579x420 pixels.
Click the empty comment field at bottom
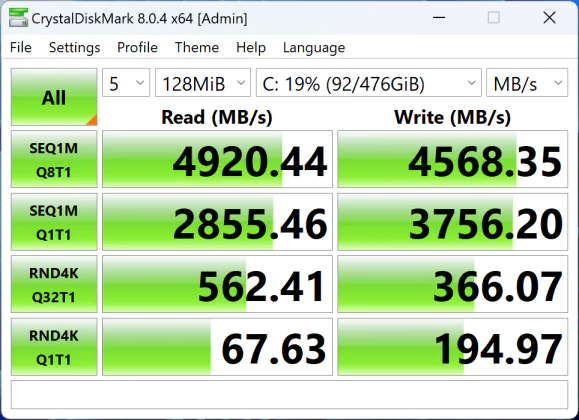(289, 395)
